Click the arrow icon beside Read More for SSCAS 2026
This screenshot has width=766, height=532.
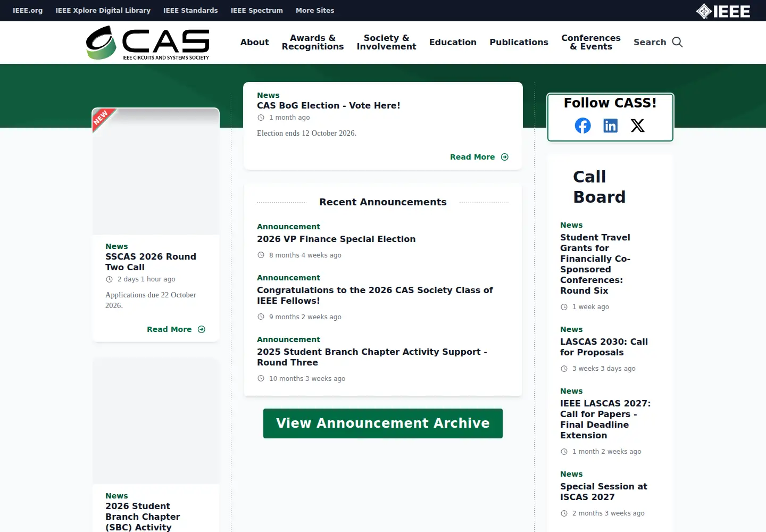point(202,329)
